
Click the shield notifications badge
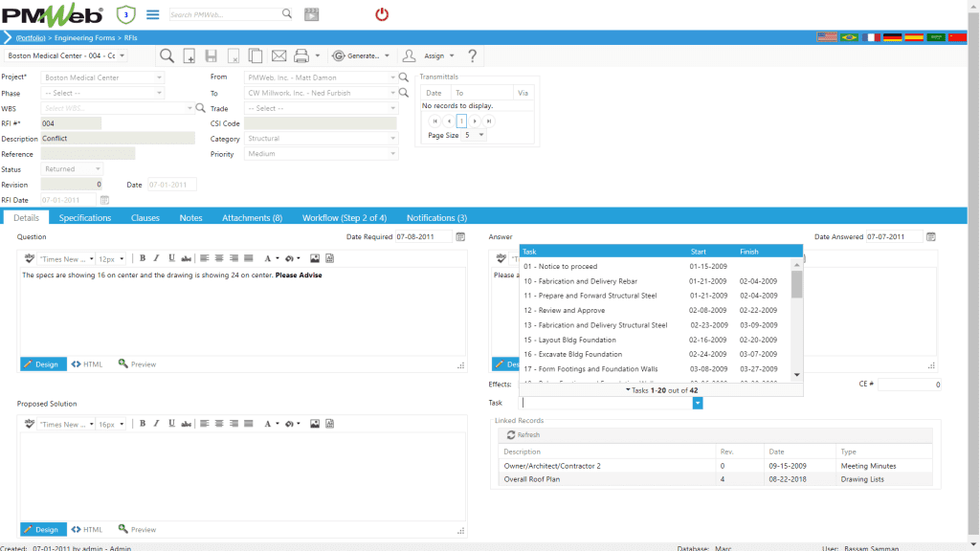tap(126, 14)
